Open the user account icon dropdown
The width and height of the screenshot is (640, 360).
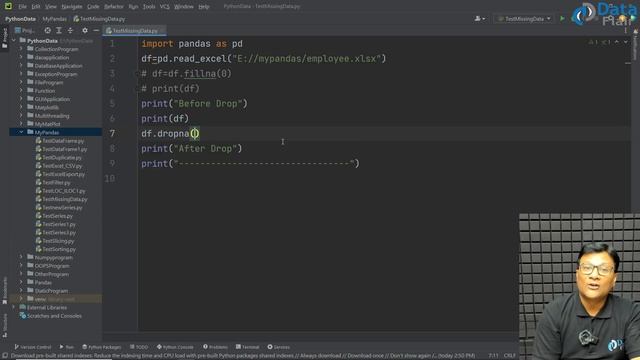click(x=480, y=19)
